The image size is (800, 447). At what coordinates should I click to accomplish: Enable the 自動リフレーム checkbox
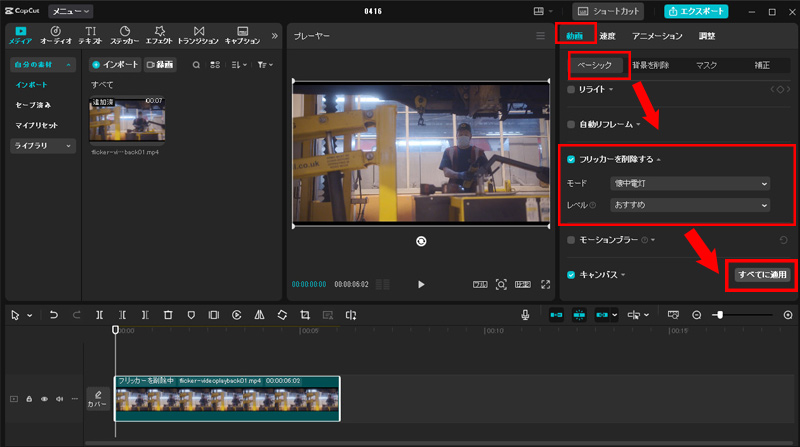[571, 125]
